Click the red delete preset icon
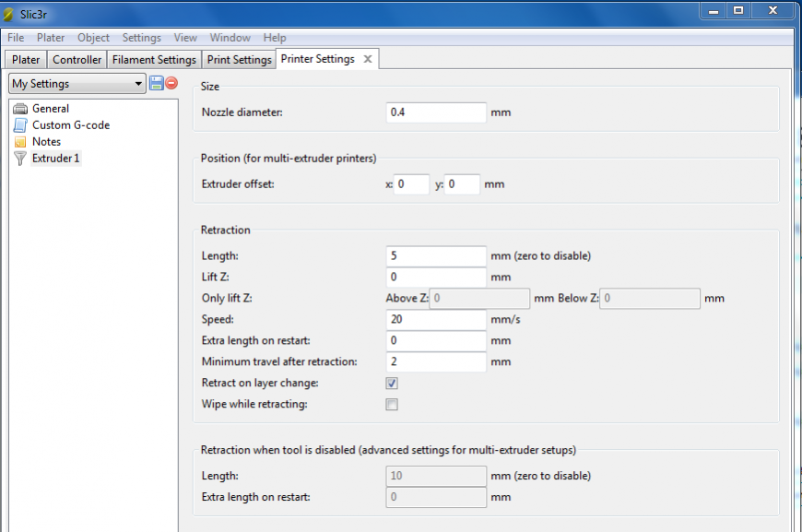The image size is (802, 532). click(171, 83)
